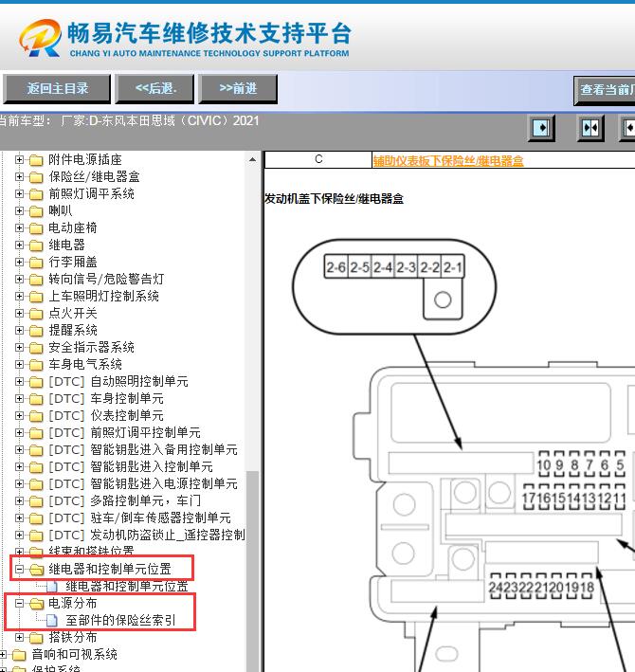Expand the 喇叭 tree node
The width and height of the screenshot is (635, 672).
[x=19, y=210]
